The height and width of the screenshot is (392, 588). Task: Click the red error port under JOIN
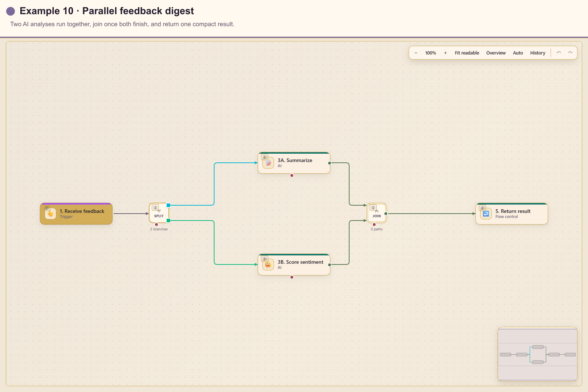(374, 225)
